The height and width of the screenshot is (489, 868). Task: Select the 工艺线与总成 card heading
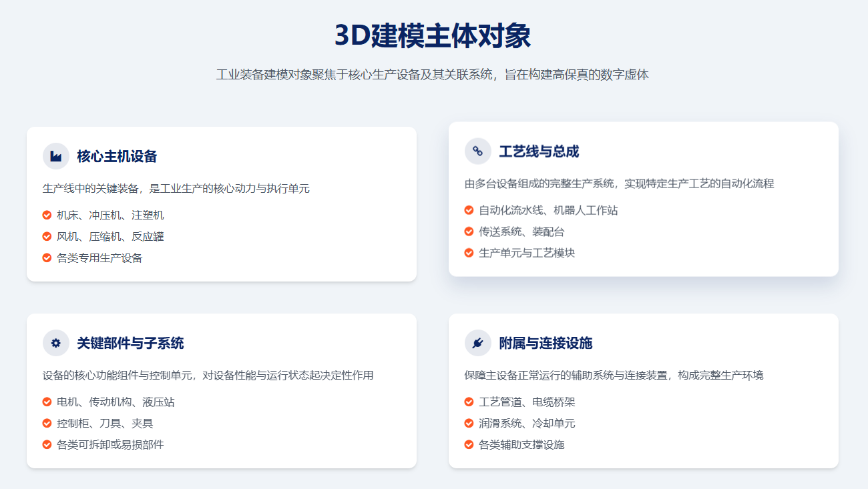[x=539, y=151]
